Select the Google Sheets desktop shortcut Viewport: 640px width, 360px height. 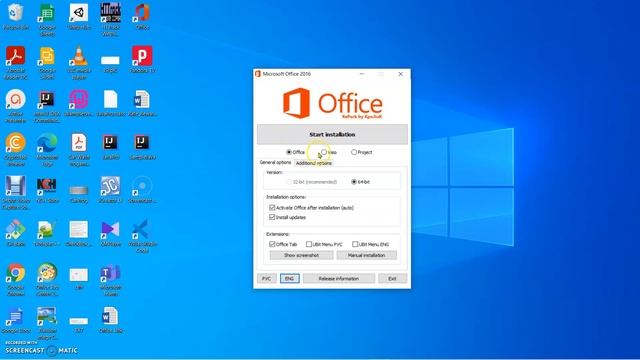click(47, 20)
